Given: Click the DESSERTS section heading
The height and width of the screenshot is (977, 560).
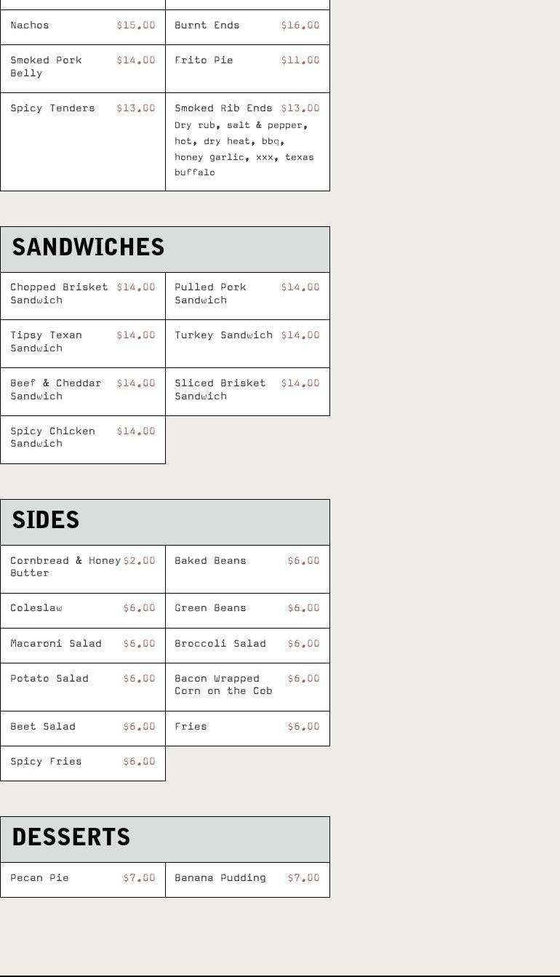Looking at the screenshot, I should (x=71, y=837).
